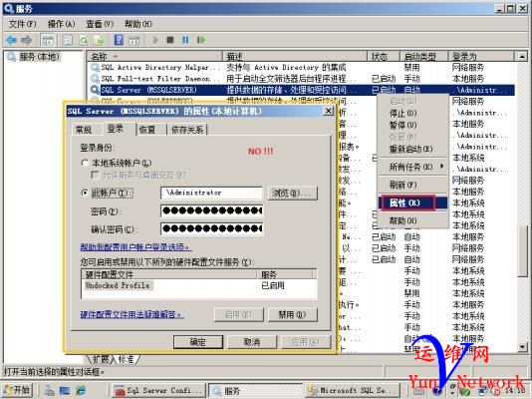
Task: Click gear icon of SQL Full-text Filter Daemon
Action: [95, 79]
